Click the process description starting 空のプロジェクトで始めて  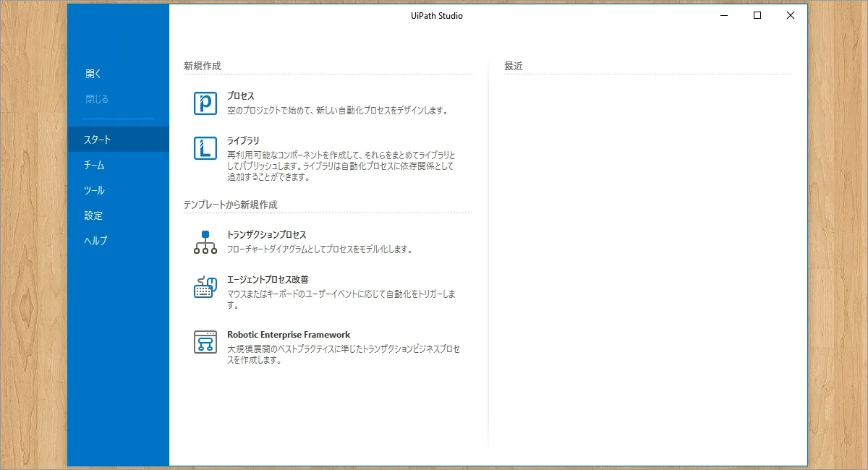tap(338, 111)
